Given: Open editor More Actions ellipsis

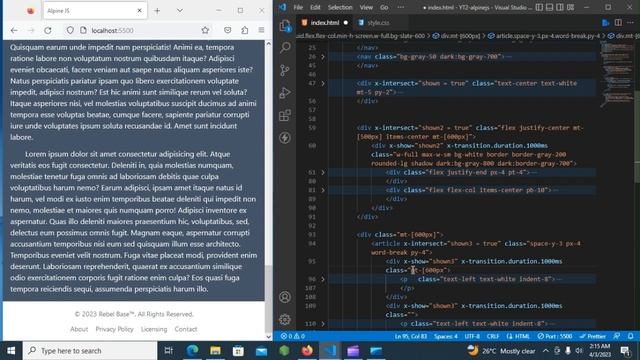Looking at the screenshot, I should click(631, 23).
